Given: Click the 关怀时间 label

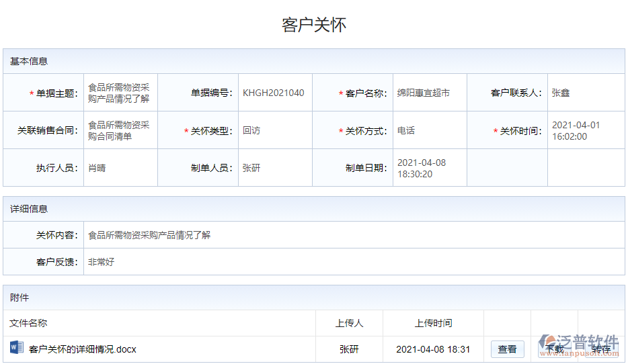Looking at the screenshot, I should tap(520, 131).
